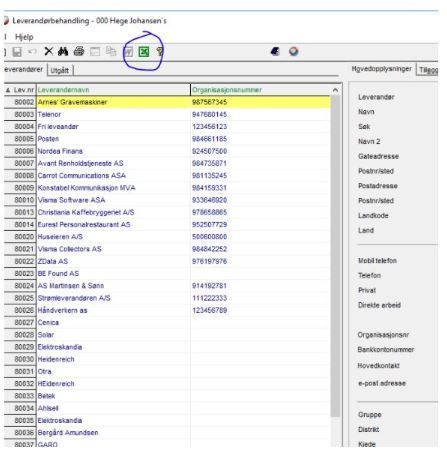Switch to the Utgått tab
Image resolution: width=447 pixels, height=450 pixels.
(x=60, y=70)
